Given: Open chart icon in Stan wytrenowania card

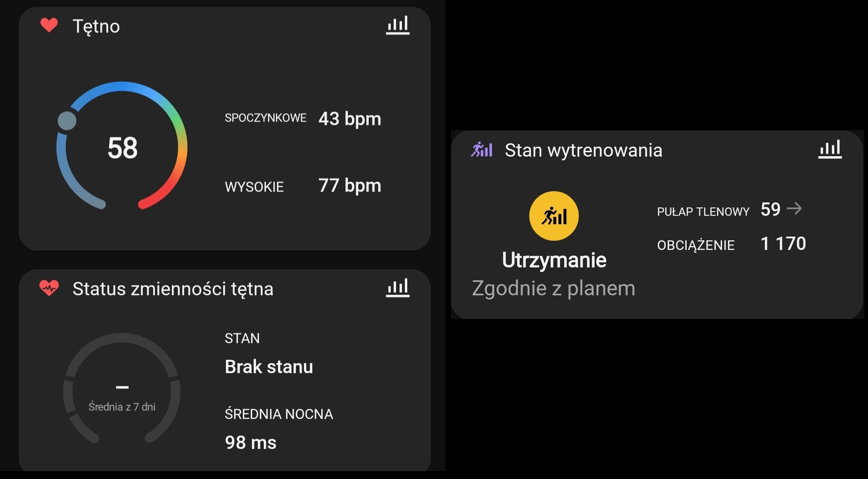Looking at the screenshot, I should (x=830, y=149).
